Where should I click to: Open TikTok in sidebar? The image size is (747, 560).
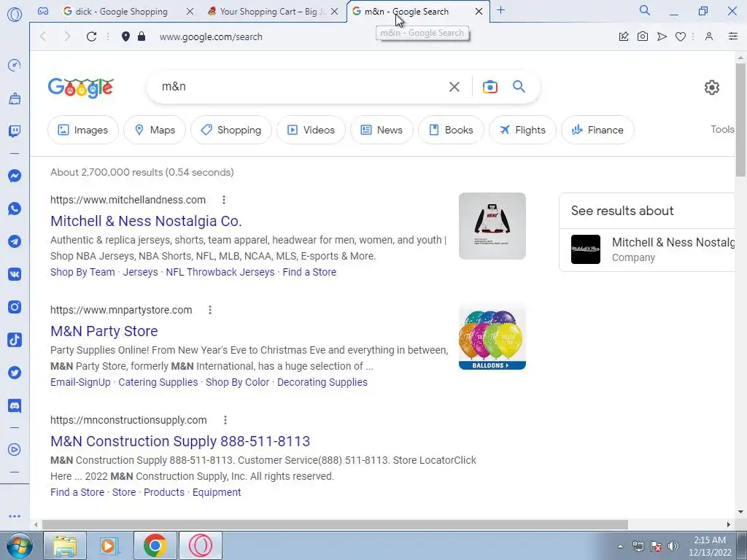[x=15, y=340]
